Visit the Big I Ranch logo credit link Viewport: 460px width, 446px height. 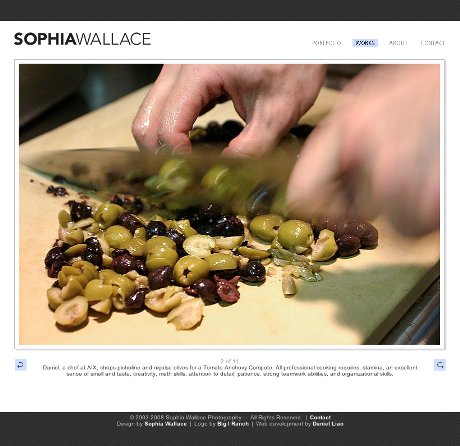tap(233, 424)
